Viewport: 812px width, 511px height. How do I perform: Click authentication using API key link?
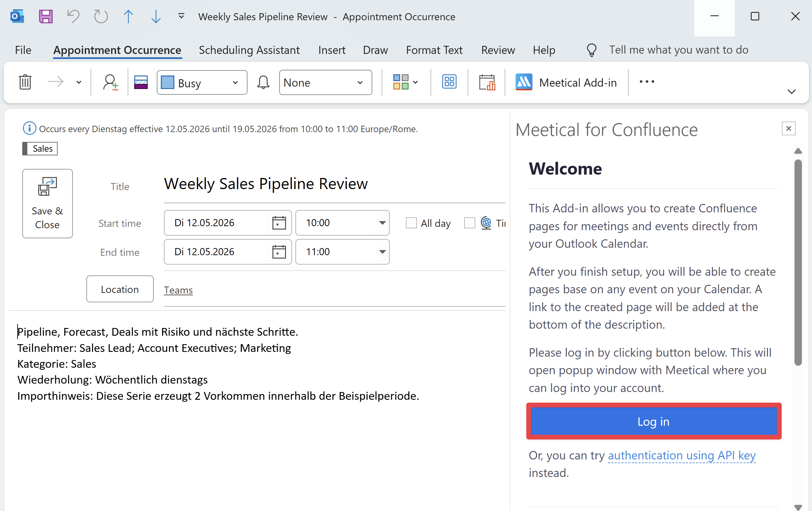pyautogui.click(x=681, y=455)
